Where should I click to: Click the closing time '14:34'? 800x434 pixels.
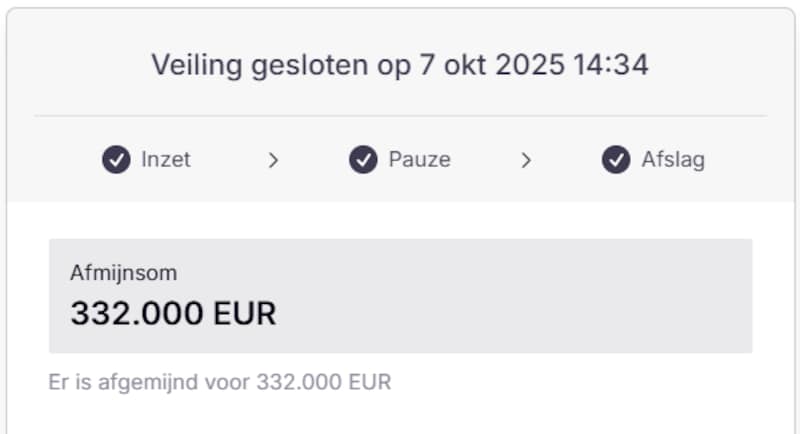612,66
